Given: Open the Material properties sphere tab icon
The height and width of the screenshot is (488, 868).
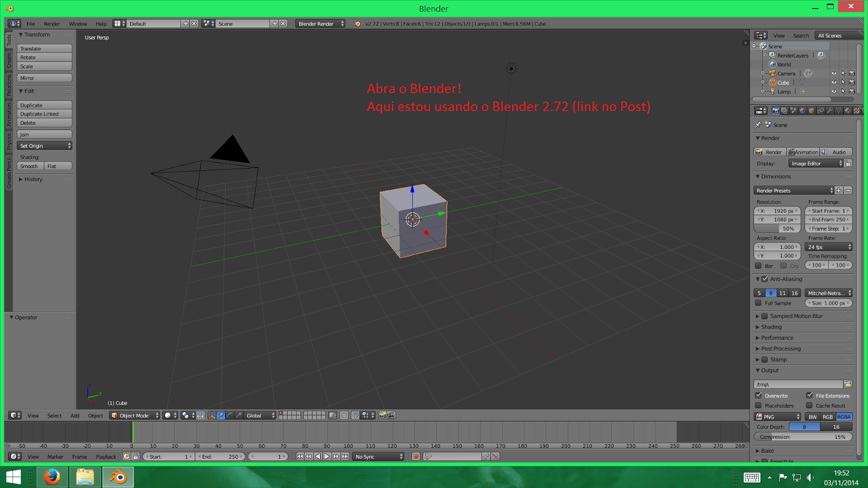Looking at the screenshot, I should pyautogui.click(x=847, y=111).
